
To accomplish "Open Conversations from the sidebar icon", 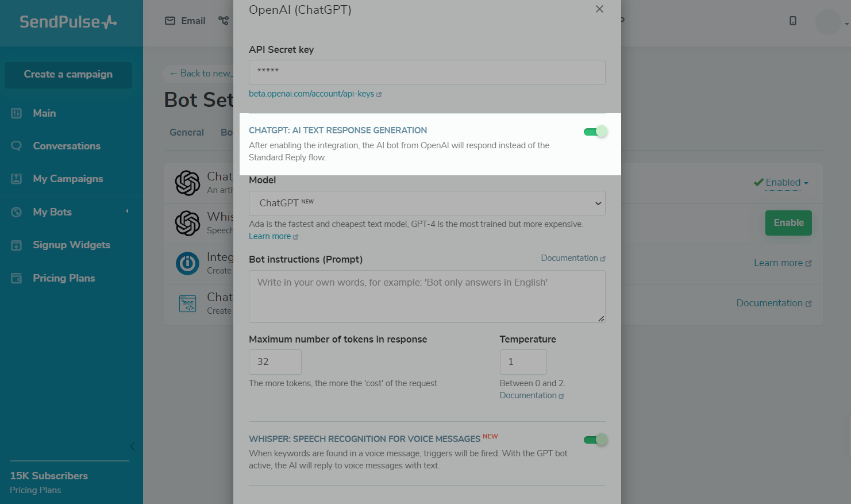I will coord(17,146).
